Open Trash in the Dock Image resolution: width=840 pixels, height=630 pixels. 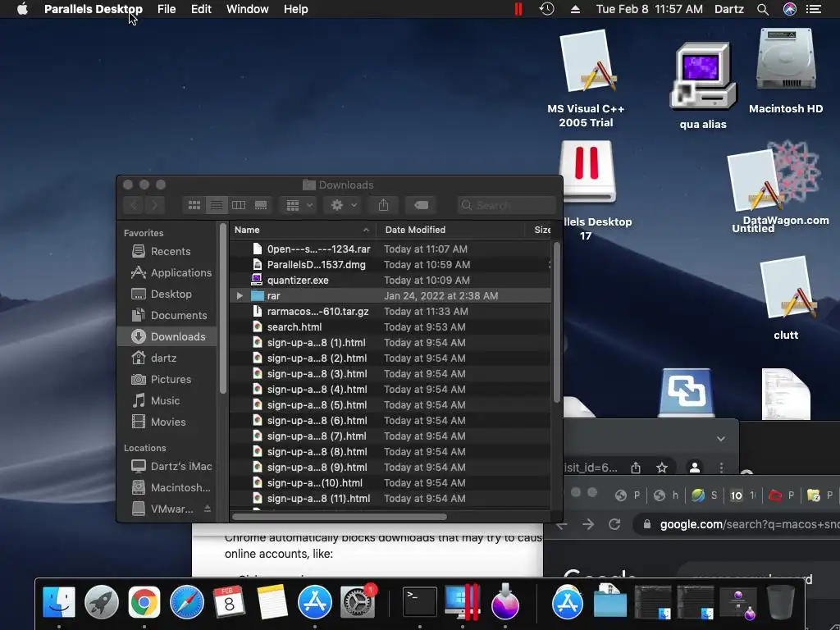[781, 602]
